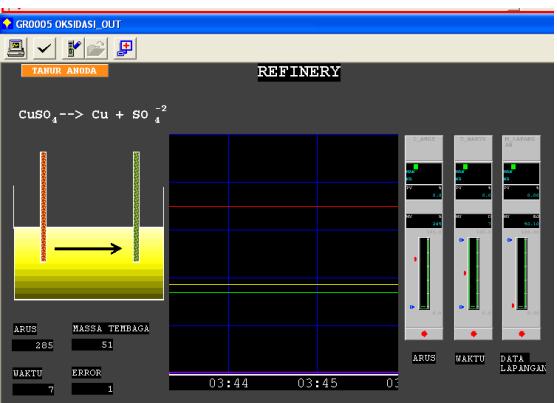This screenshot has width=557, height=403.
Task: Click the CuSO4 reaction equation text
Action: tap(92, 114)
